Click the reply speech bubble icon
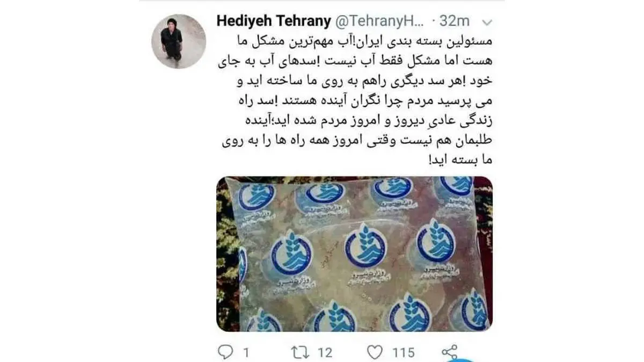The image size is (644, 362). coord(225,352)
